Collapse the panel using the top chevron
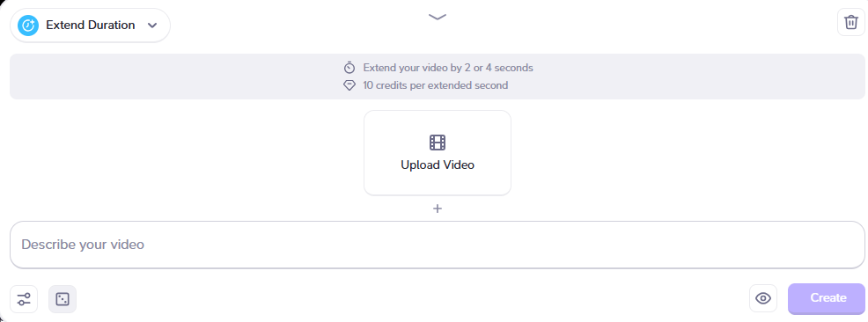 coord(438,17)
